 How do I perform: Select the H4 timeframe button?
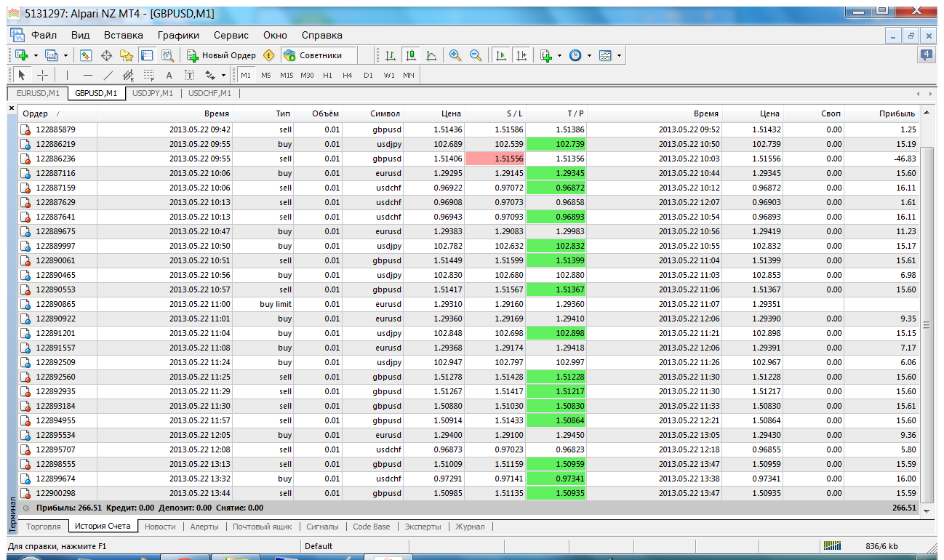pos(348,75)
